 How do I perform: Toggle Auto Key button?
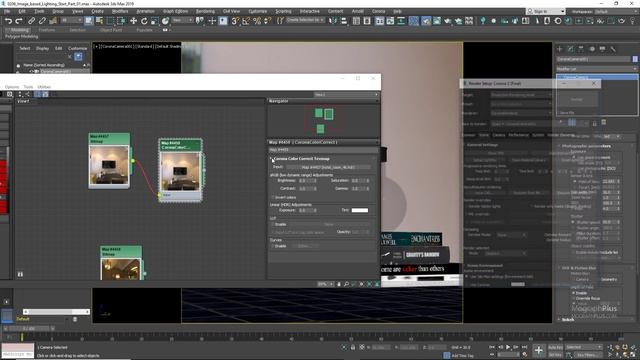coord(555,347)
